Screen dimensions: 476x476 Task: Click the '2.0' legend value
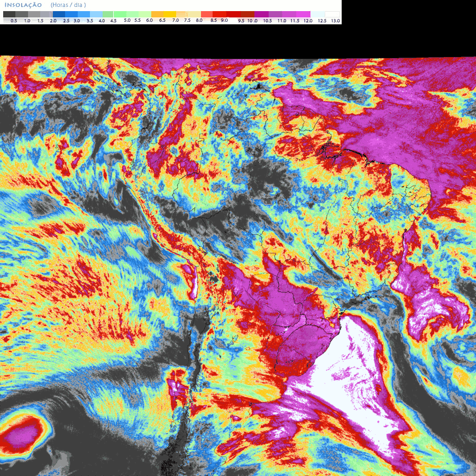pyautogui.click(x=53, y=21)
